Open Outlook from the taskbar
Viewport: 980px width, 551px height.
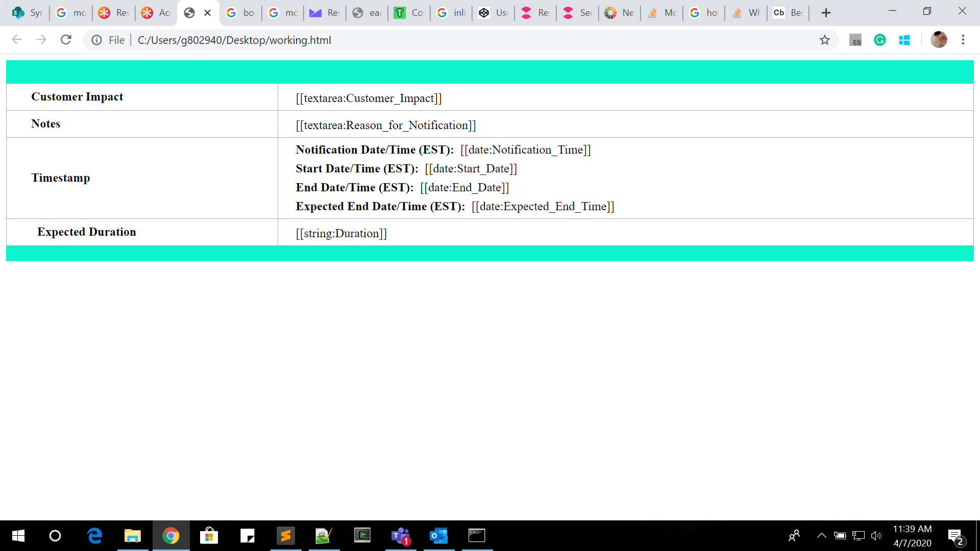tap(439, 536)
